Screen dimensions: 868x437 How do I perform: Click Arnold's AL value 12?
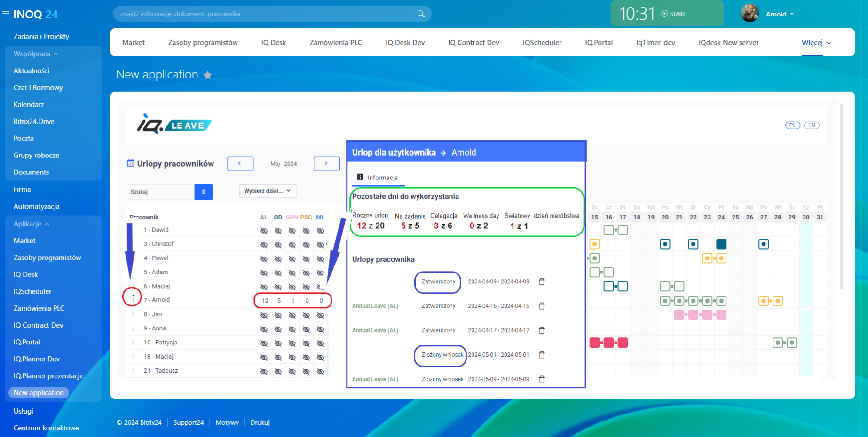pyautogui.click(x=265, y=301)
